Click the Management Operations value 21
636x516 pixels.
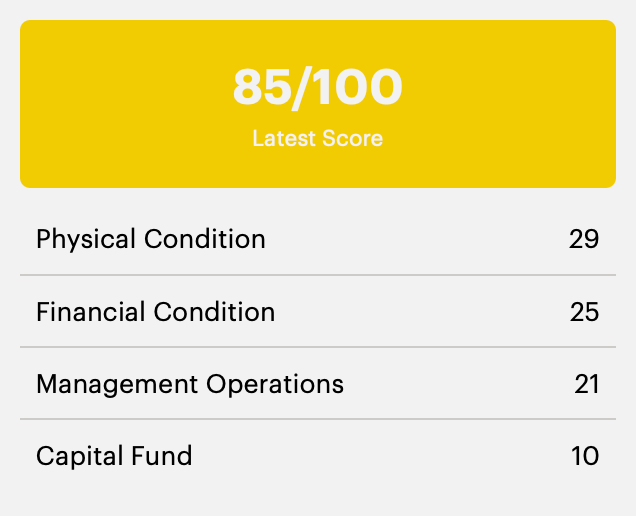[x=586, y=383]
